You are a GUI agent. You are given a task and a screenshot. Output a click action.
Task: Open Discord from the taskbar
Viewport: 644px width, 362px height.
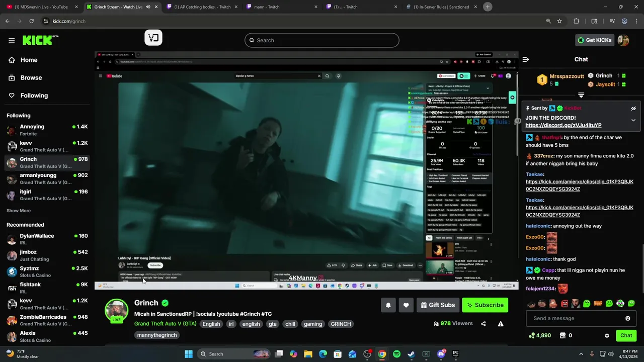click(441, 354)
